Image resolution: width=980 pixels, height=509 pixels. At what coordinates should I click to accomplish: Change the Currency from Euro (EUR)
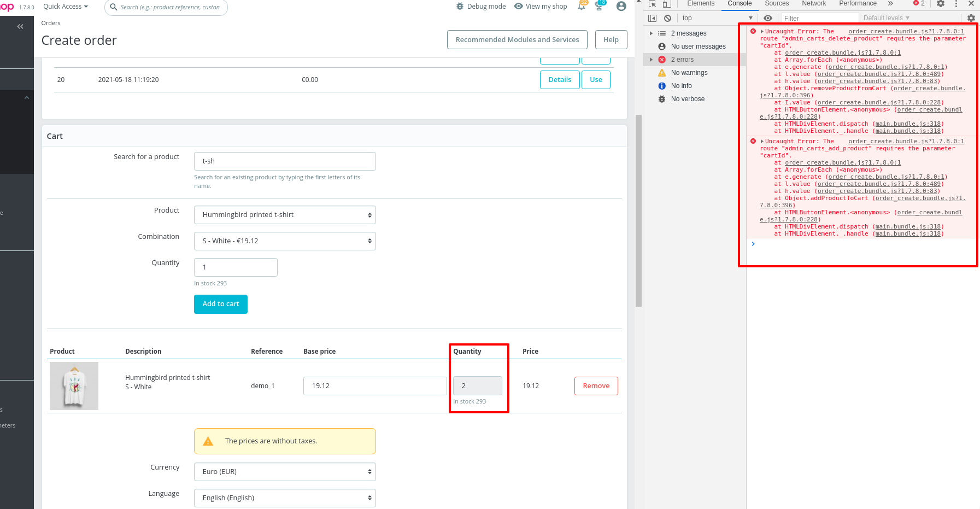(284, 471)
